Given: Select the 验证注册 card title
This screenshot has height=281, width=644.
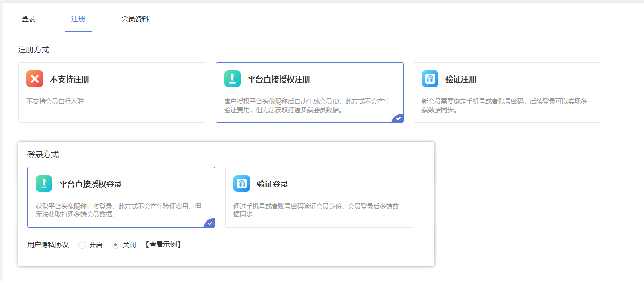Looking at the screenshot, I should coord(460,79).
